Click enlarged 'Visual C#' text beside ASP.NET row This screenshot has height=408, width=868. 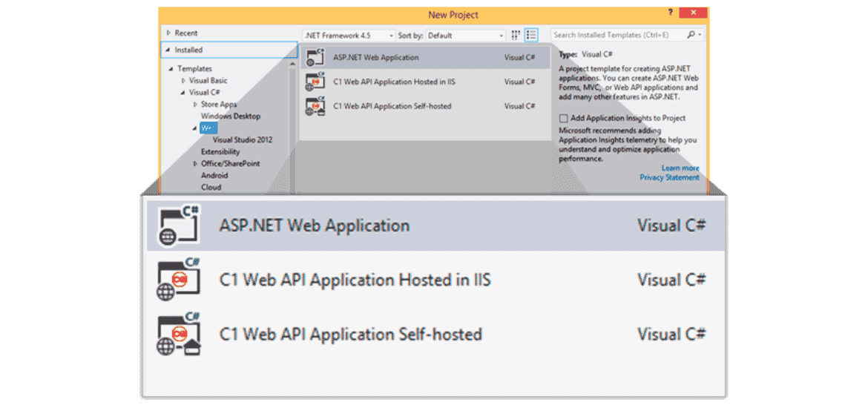click(671, 226)
